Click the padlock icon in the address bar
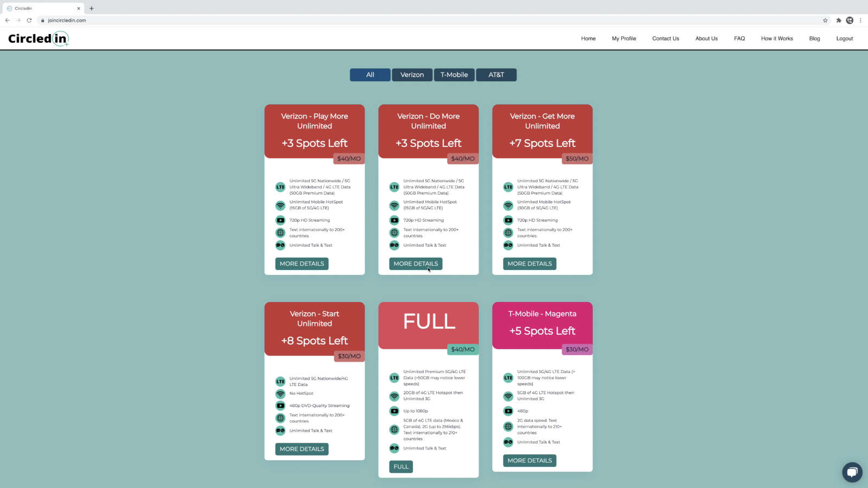Image resolution: width=868 pixels, height=488 pixels. (42, 20)
